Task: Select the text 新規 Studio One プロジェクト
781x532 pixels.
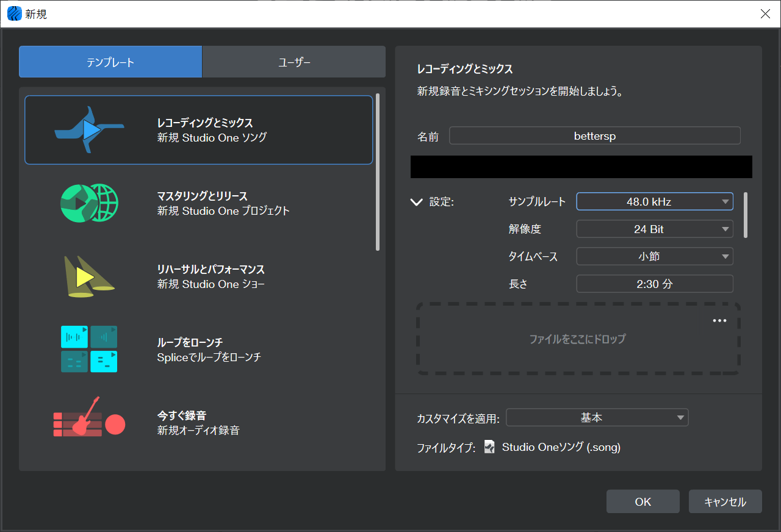Action: click(223, 210)
